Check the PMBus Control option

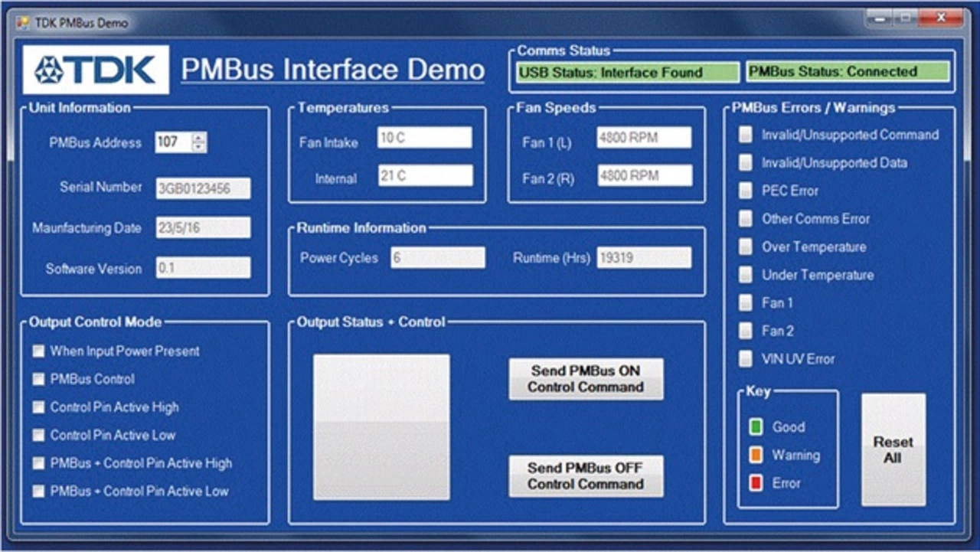click(38, 380)
